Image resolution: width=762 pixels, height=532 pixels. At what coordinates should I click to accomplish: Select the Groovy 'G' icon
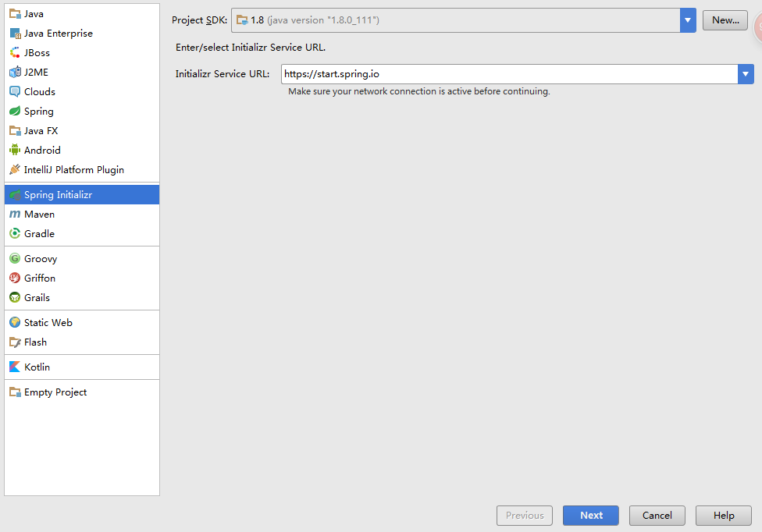pyautogui.click(x=15, y=258)
